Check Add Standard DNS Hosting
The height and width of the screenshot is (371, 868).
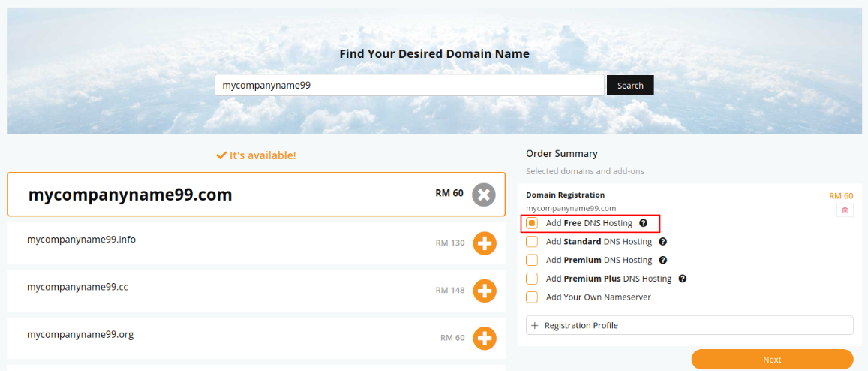(532, 242)
